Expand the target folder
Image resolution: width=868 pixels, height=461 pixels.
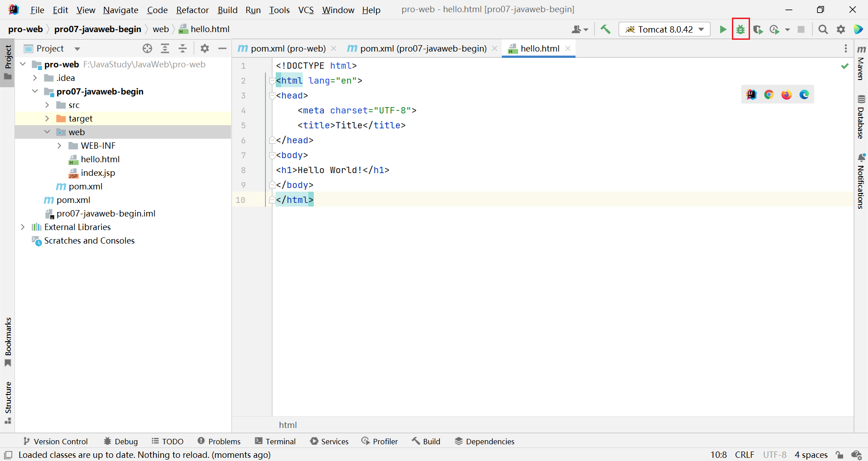(x=47, y=118)
